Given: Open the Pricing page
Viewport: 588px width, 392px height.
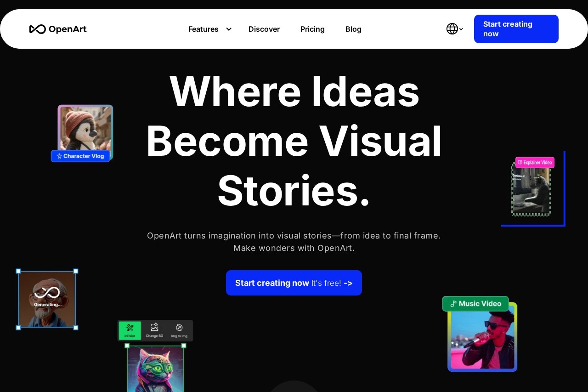Looking at the screenshot, I should [x=312, y=29].
